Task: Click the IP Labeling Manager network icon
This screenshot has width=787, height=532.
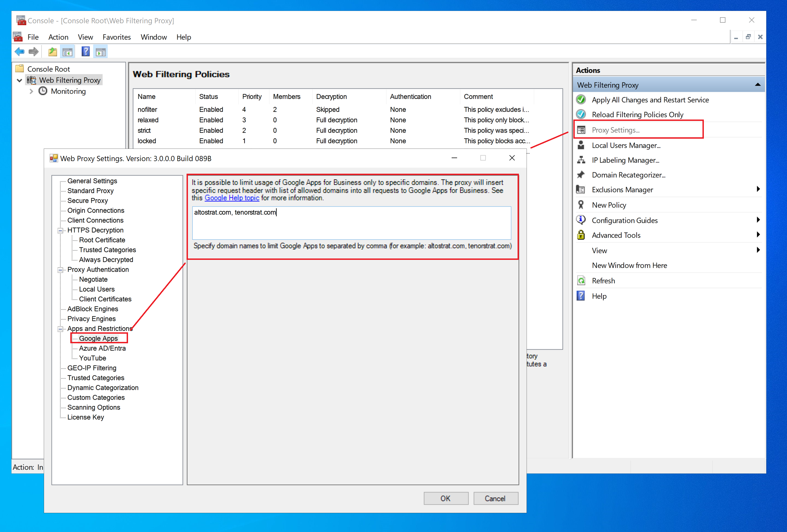Action: pos(581,160)
